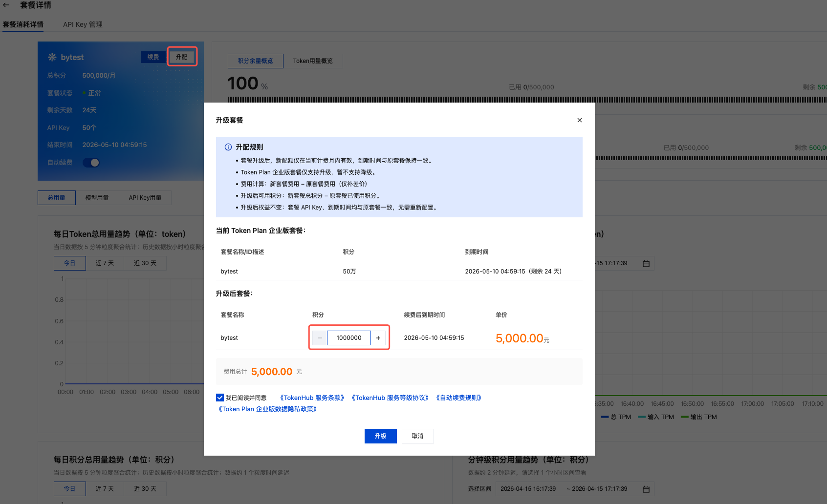This screenshot has width=827, height=504.
Task: Select 近 30 天 in the 每日积分总用量趋势 chart
Action: click(x=145, y=489)
